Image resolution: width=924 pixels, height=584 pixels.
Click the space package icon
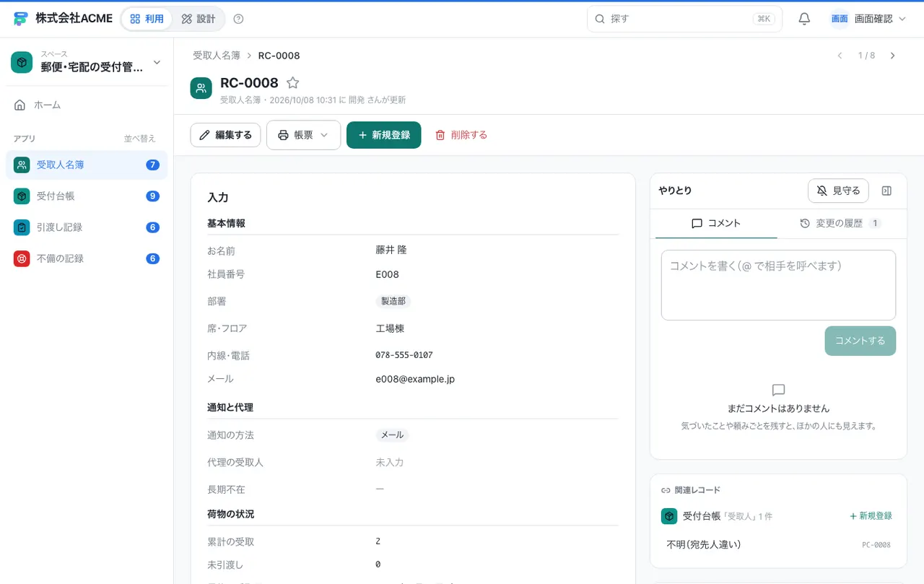[x=22, y=63]
